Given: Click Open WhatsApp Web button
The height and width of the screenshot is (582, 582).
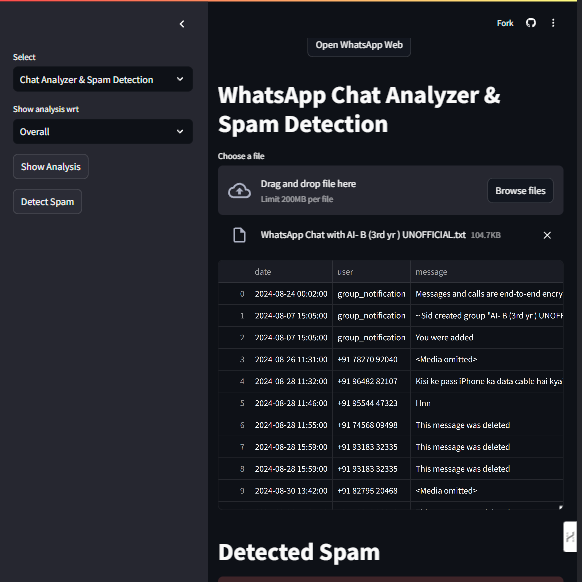Looking at the screenshot, I should pyautogui.click(x=359, y=45).
